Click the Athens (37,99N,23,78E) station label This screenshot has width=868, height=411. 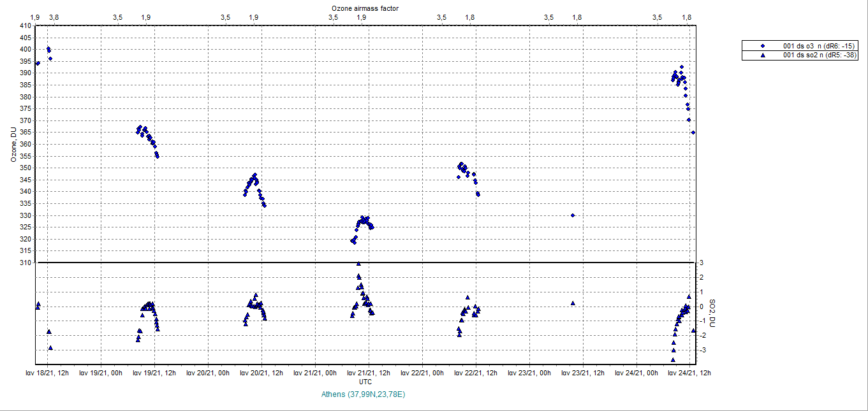364,394
